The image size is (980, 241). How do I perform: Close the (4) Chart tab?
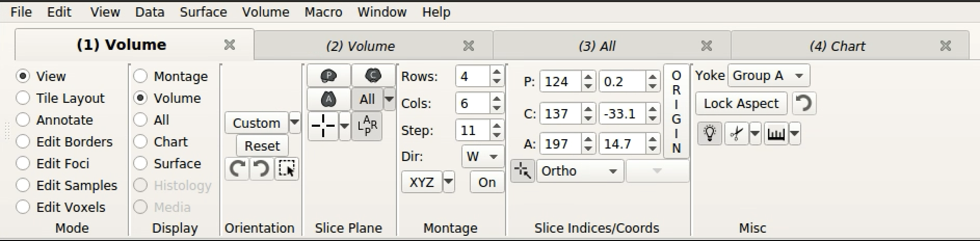pos(945,46)
